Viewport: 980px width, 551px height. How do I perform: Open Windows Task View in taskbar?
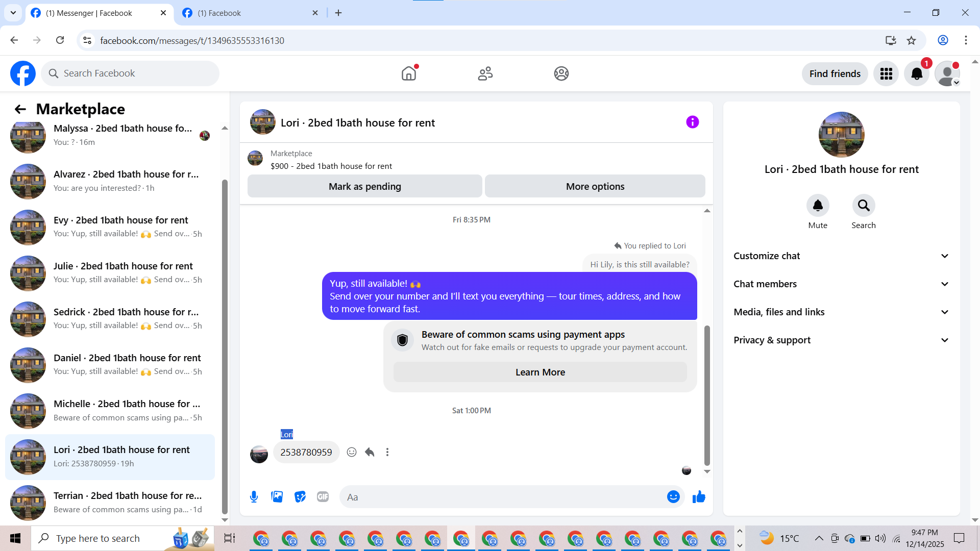click(230, 538)
